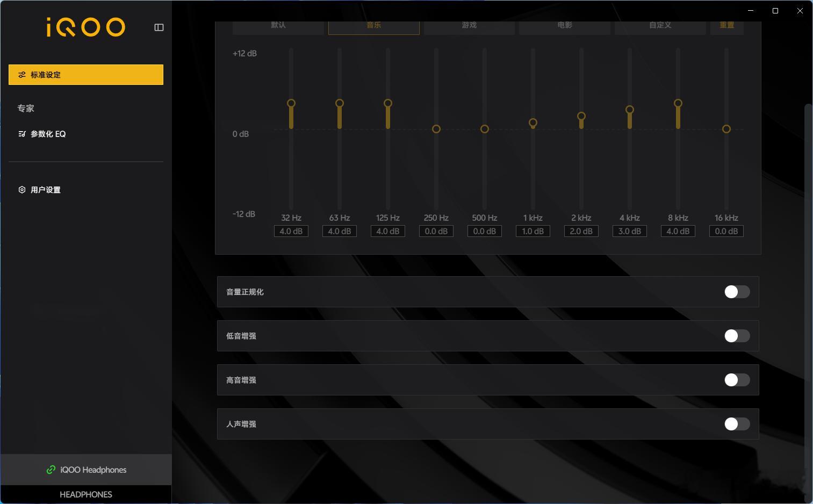The width and height of the screenshot is (813, 504).
Task: Click the HEADPHONES label at the bottom
Action: coord(86,494)
